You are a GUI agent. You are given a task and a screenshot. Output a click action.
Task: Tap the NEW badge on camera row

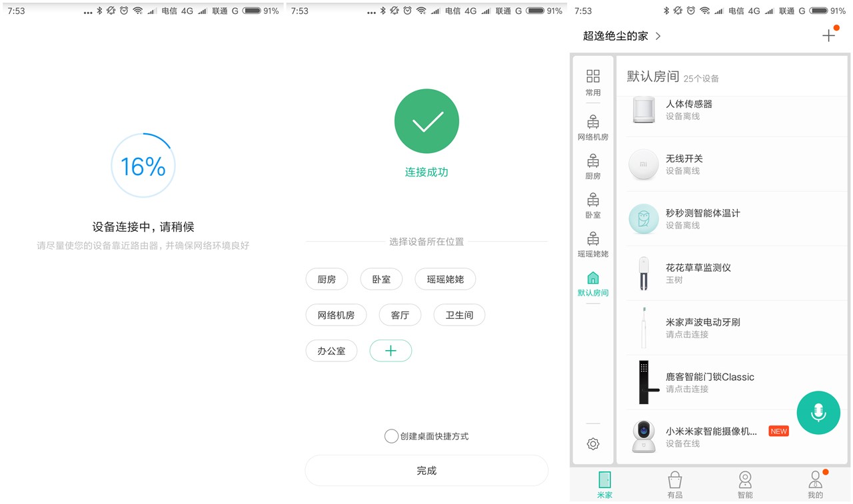click(x=778, y=431)
